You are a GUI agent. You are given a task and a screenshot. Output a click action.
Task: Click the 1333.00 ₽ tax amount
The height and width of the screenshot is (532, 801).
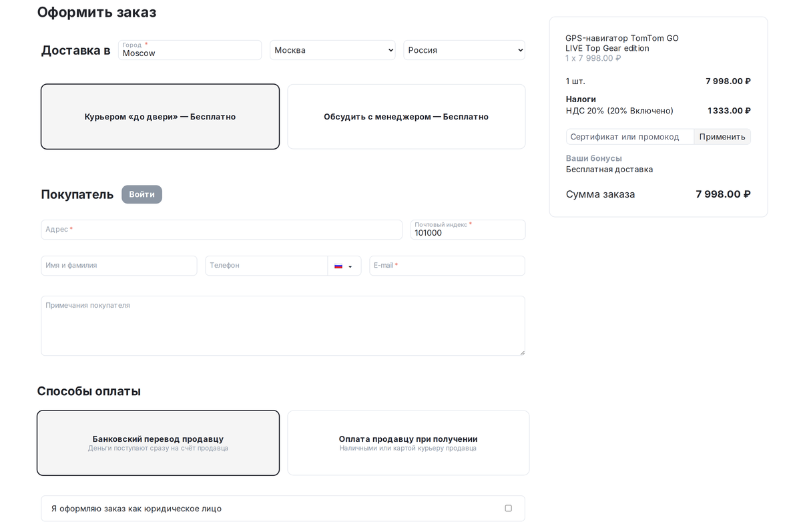click(x=729, y=111)
